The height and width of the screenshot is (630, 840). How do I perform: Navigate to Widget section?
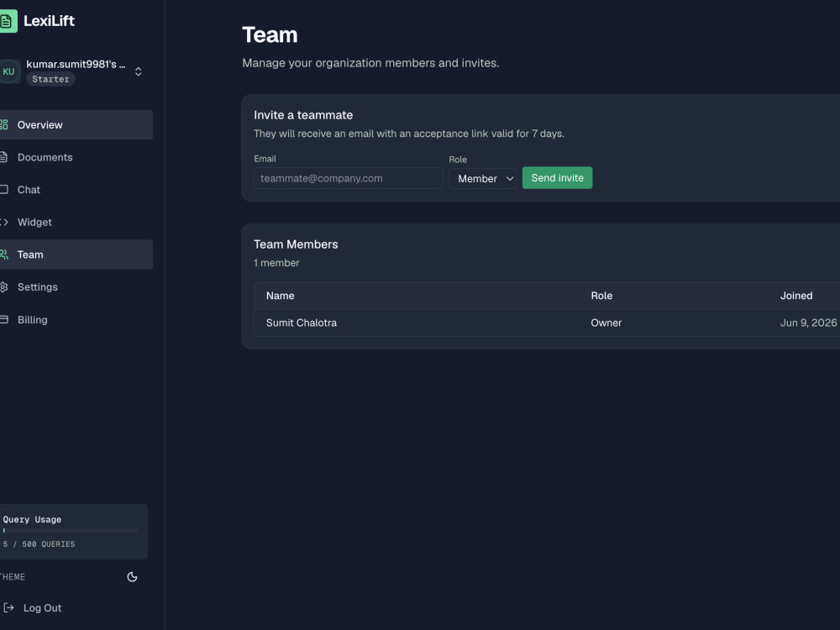pyautogui.click(x=76, y=223)
